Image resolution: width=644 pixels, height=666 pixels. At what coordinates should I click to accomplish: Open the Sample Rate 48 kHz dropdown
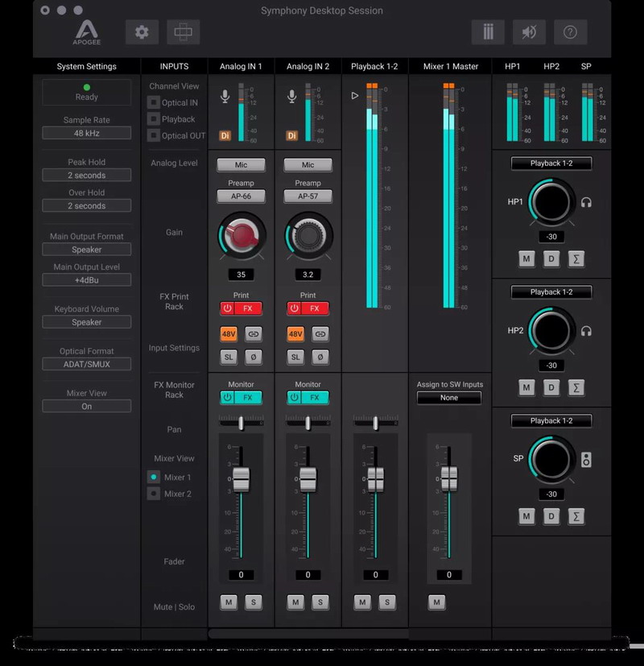pos(87,133)
